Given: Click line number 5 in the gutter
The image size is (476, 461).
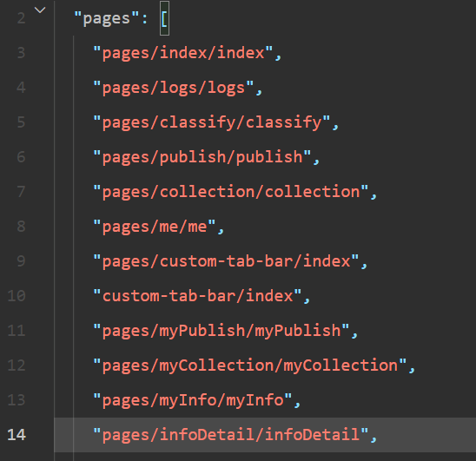Looking at the screenshot, I should pyautogui.click(x=21, y=122).
